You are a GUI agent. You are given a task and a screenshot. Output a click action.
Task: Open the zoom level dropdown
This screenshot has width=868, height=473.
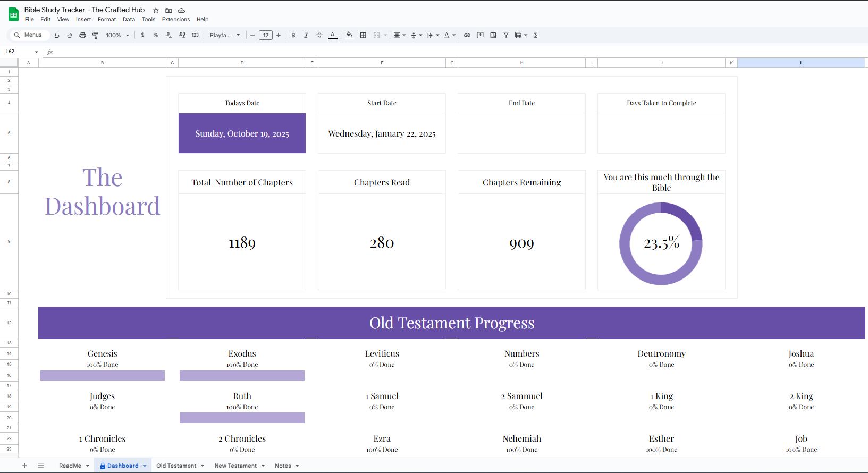pos(117,35)
